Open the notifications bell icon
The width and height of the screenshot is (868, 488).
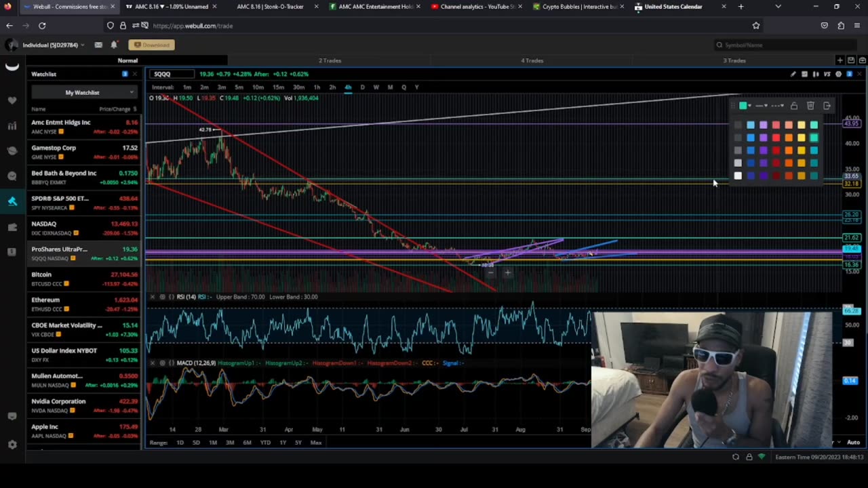[114, 45]
